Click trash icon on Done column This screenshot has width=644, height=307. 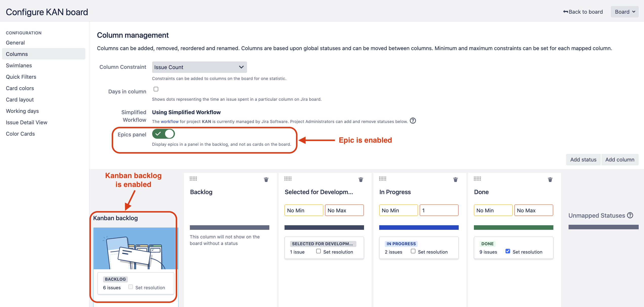(550, 180)
